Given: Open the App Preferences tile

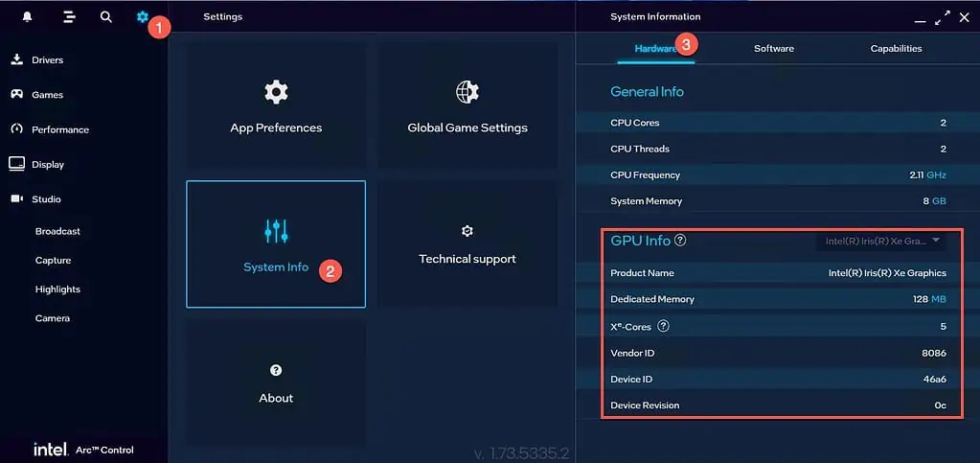Looking at the screenshot, I should (276, 107).
